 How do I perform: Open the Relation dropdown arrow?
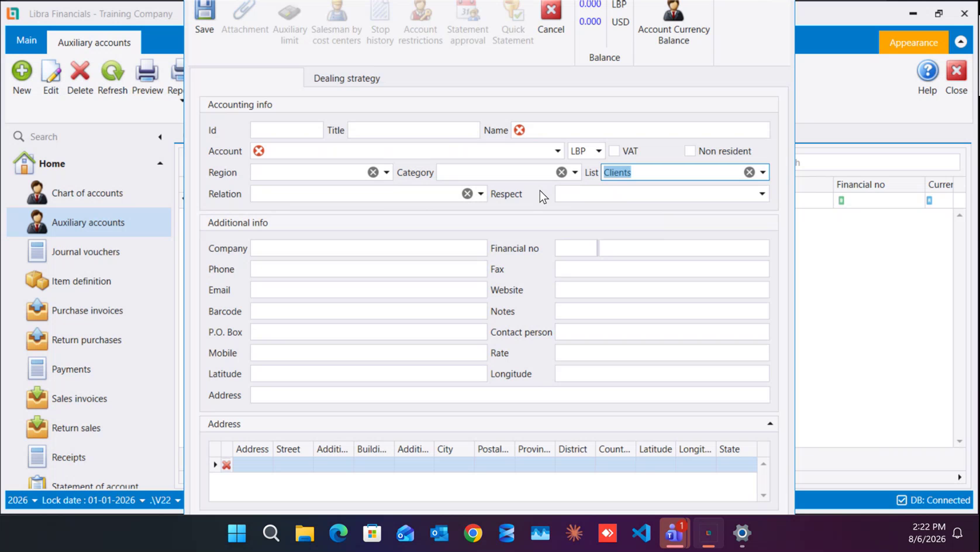pos(481,194)
